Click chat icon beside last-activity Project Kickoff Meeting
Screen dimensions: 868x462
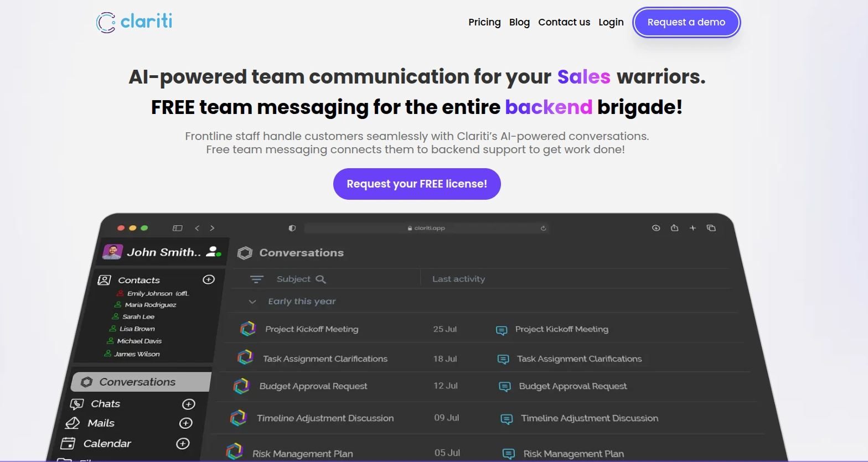502,330
